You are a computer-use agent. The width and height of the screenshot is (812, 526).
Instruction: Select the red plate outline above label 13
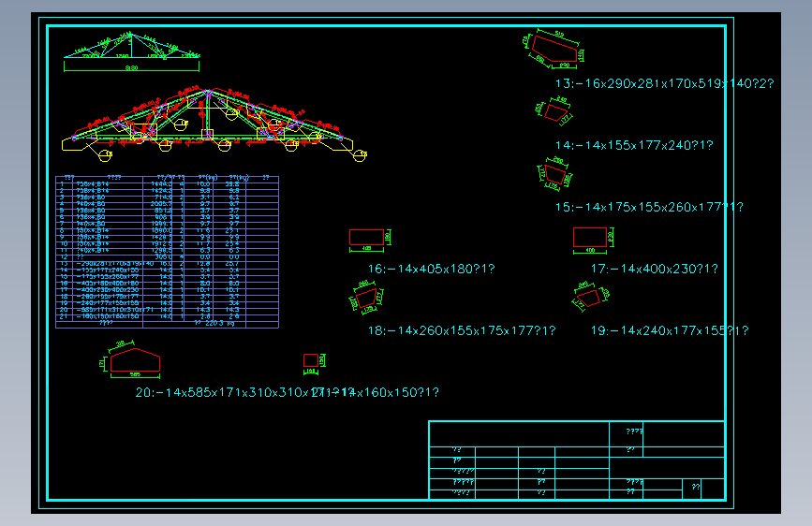(554, 50)
